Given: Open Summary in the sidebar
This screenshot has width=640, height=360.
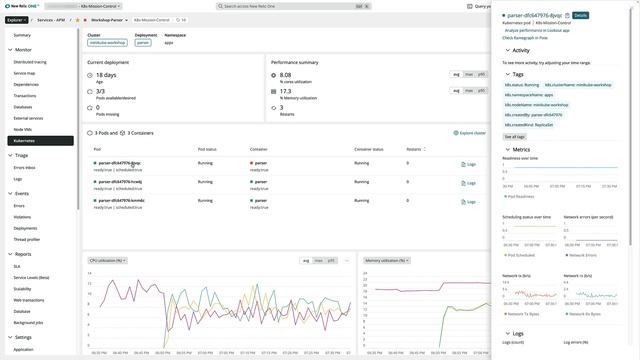Looking at the screenshot, I should (x=22, y=35).
